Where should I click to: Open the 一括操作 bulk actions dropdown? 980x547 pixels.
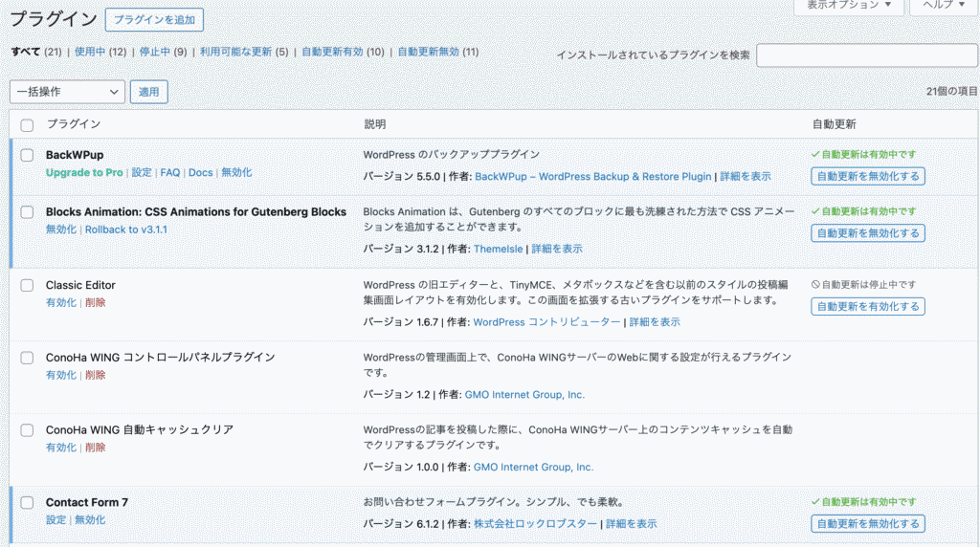click(x=67, y=92)
